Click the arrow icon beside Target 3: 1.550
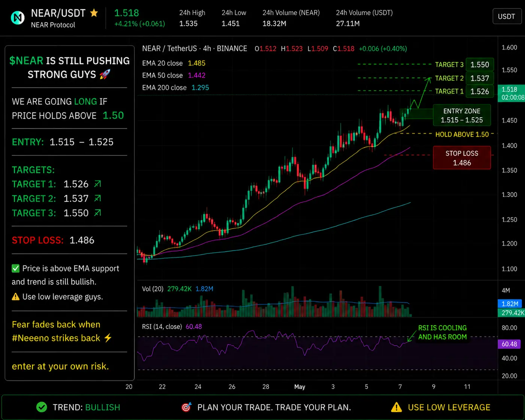 98,213
